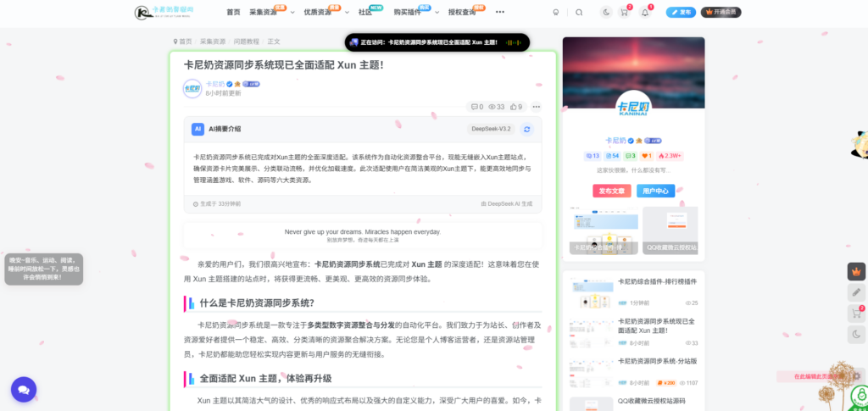Toggle dark mode from the header moon
Screen dimensions: 868x411
point(606,12)
